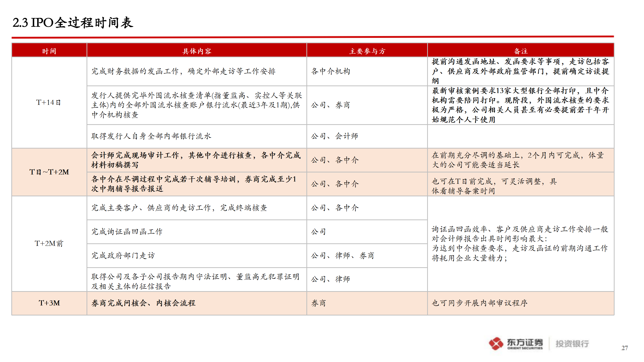Select the cell '券商完成问核会、内核会流程'
The height and width of the screenshot is (362, 644).
tap(197, 303)
